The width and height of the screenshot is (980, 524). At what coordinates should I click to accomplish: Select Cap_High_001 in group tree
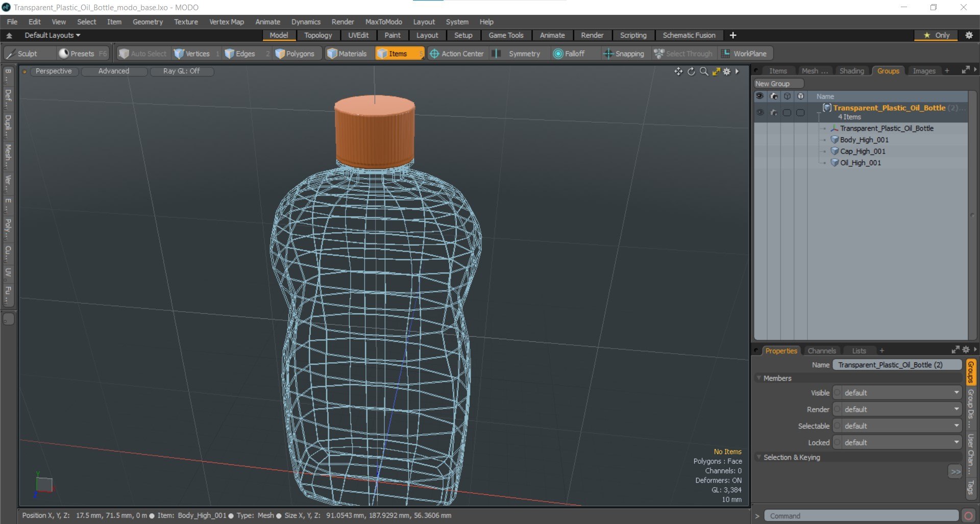[x=863, y=151]
